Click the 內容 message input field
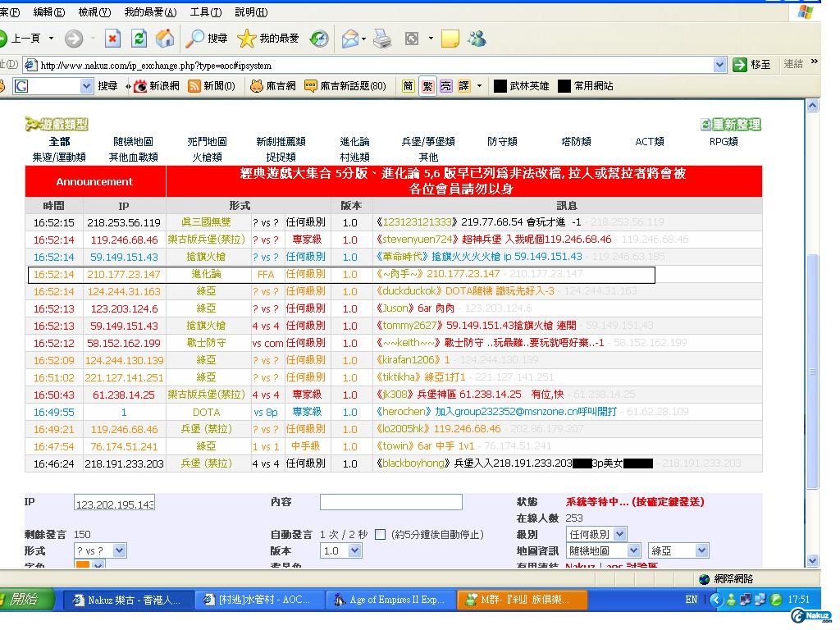840x630 pixels. [x=391, y=502]
